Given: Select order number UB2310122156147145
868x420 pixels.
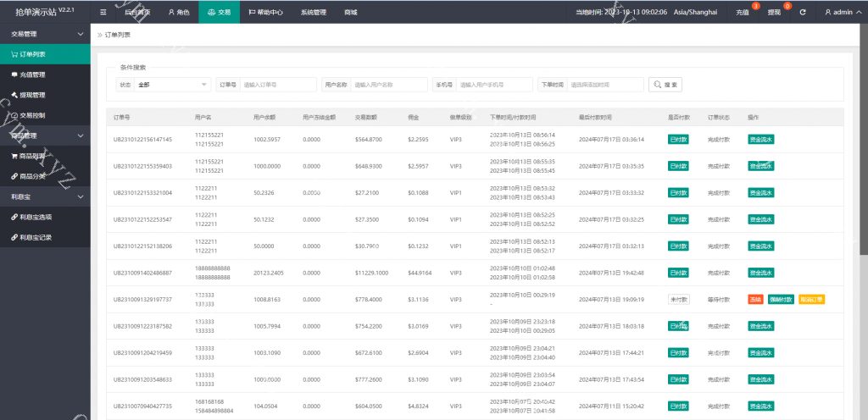Looking at the screenshot, I should (x=142, y=139).
